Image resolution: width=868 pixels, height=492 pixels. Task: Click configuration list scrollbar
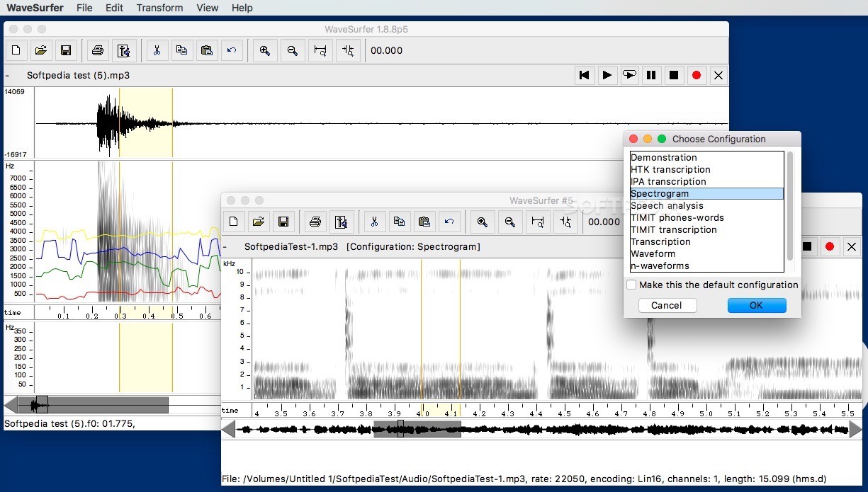point(790,206)
